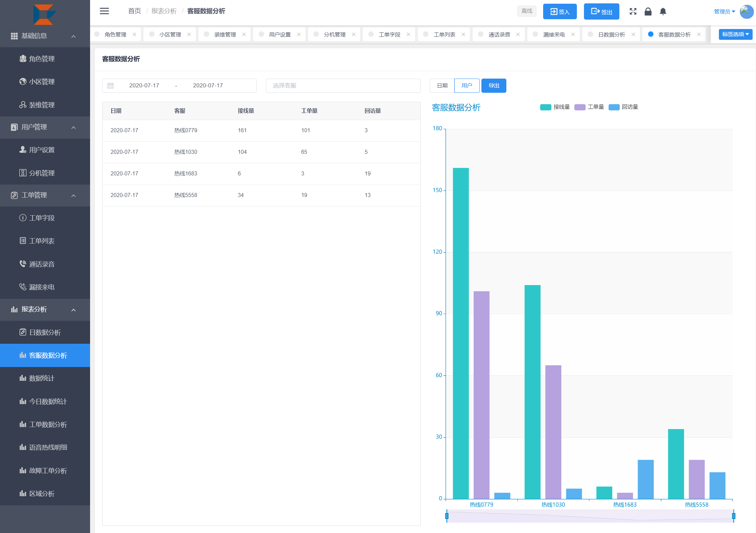Click the 签入 button
Screen dimensions: 756x533
560,12
